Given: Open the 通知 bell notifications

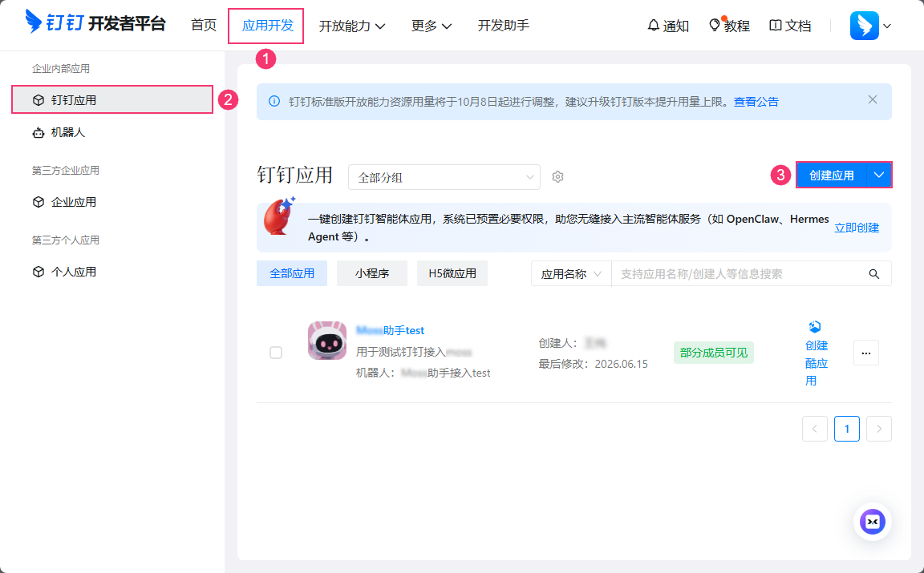Looking at the screenshot, I should click(667, 26).
